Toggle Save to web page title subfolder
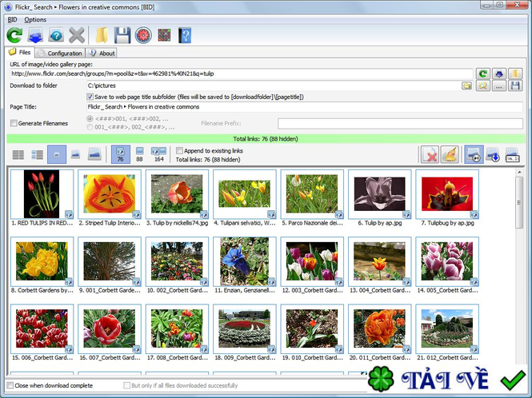The height and width of the screenshot is (398, 532). click(90, 97)
